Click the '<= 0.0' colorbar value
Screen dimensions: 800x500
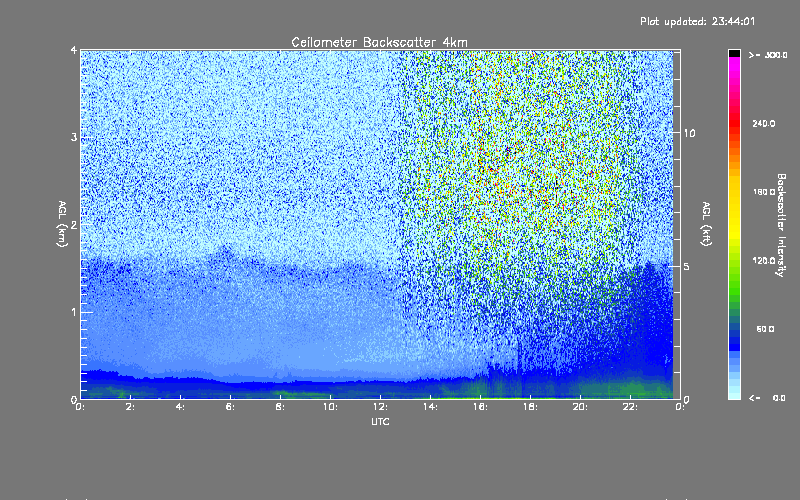[768, 397]
